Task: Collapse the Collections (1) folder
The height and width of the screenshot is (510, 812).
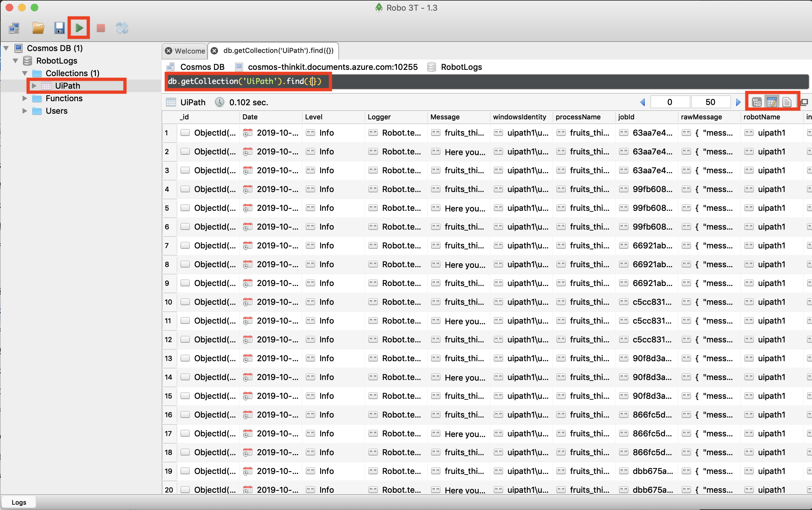Action: tap(25, 73)
